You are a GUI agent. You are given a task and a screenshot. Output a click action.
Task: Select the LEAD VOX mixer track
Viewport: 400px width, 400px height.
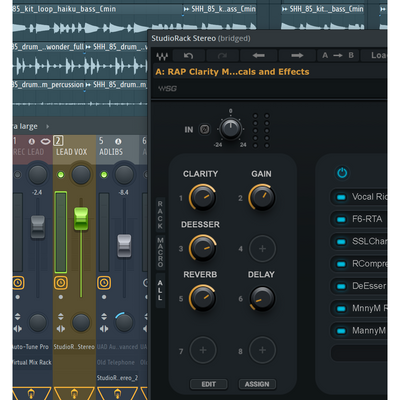tap(72, 152)
